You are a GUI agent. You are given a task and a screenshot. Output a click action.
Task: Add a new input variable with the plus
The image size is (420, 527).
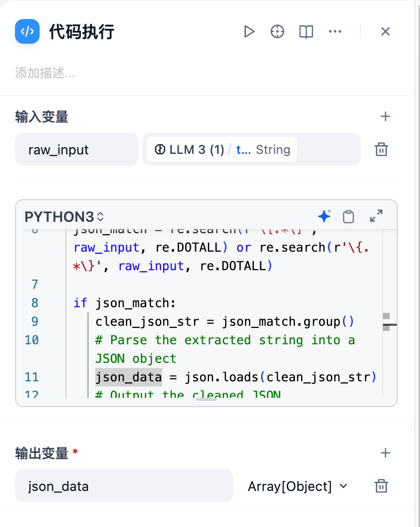pyautogui.click(x=385, y=116)
